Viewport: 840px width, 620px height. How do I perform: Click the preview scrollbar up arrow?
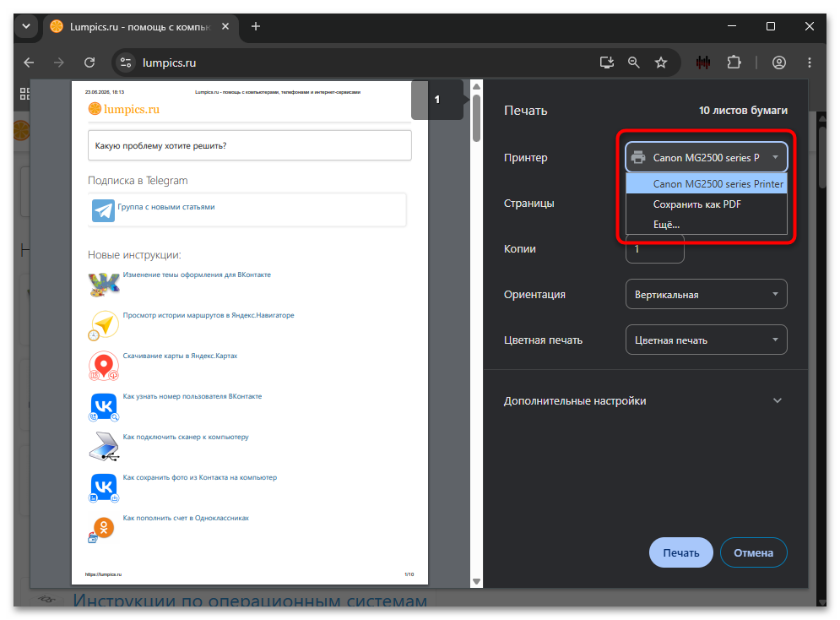pos(476,86)
